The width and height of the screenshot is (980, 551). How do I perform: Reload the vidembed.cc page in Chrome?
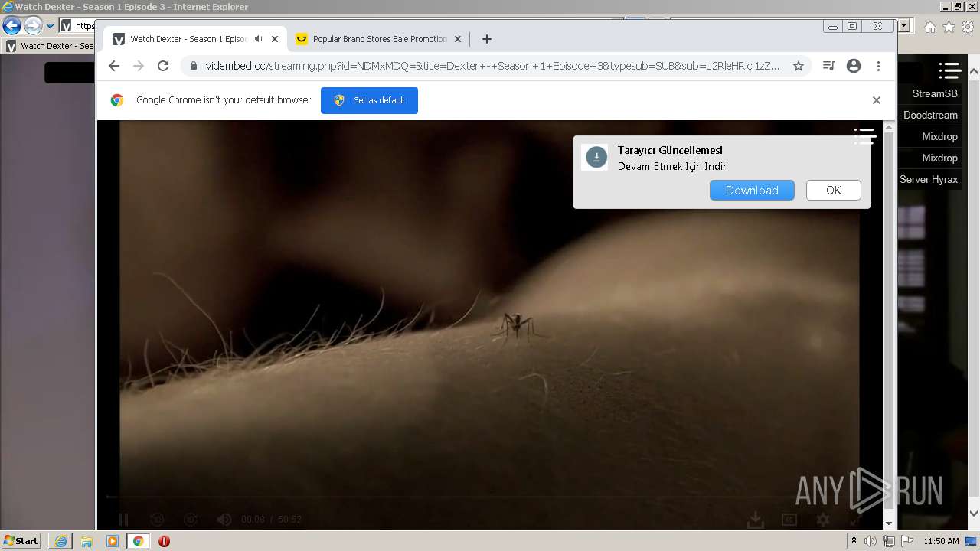pyautogui.click(x=163, y=66)
